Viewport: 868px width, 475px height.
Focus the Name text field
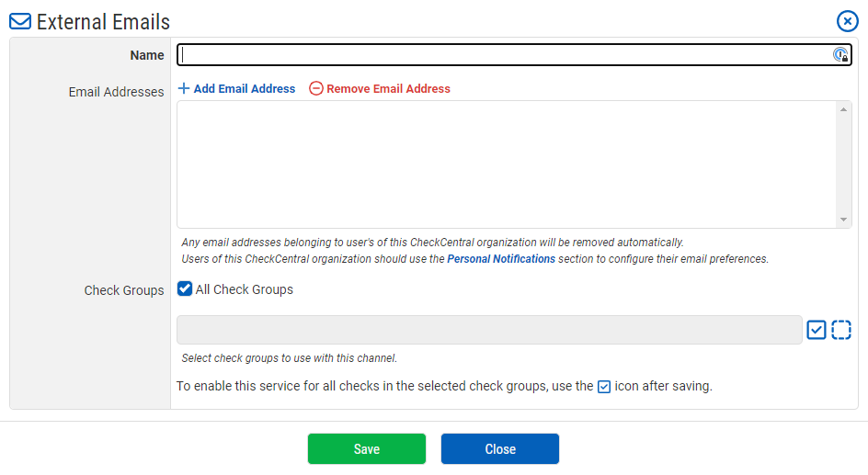[x=504, y=55]
